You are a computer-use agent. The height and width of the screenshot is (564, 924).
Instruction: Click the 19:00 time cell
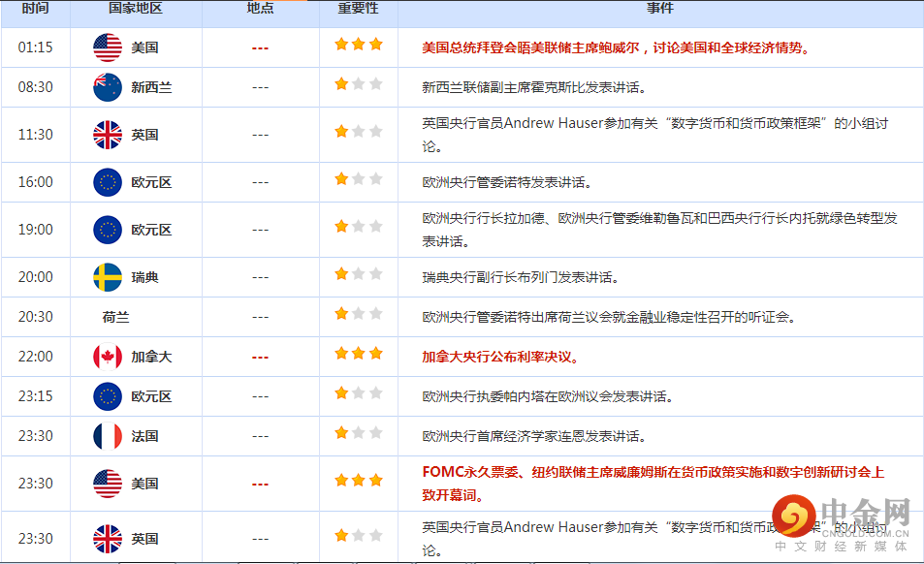[35, 230]
